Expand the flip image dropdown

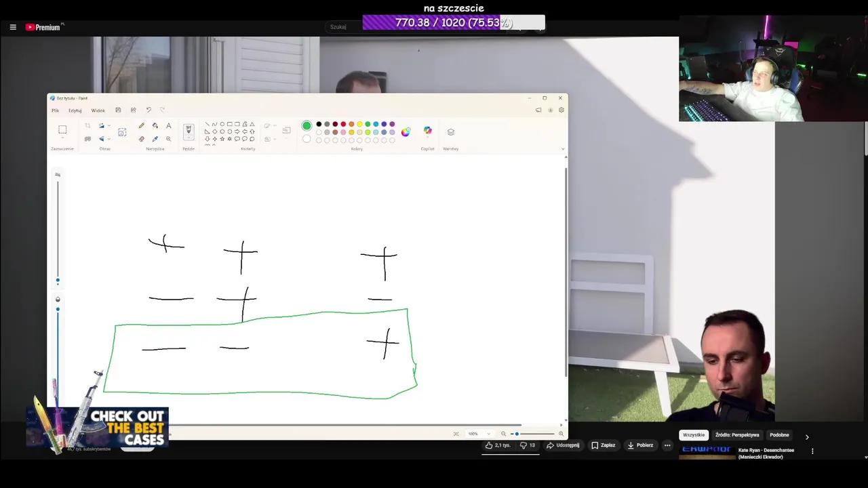tap(108, 139)
